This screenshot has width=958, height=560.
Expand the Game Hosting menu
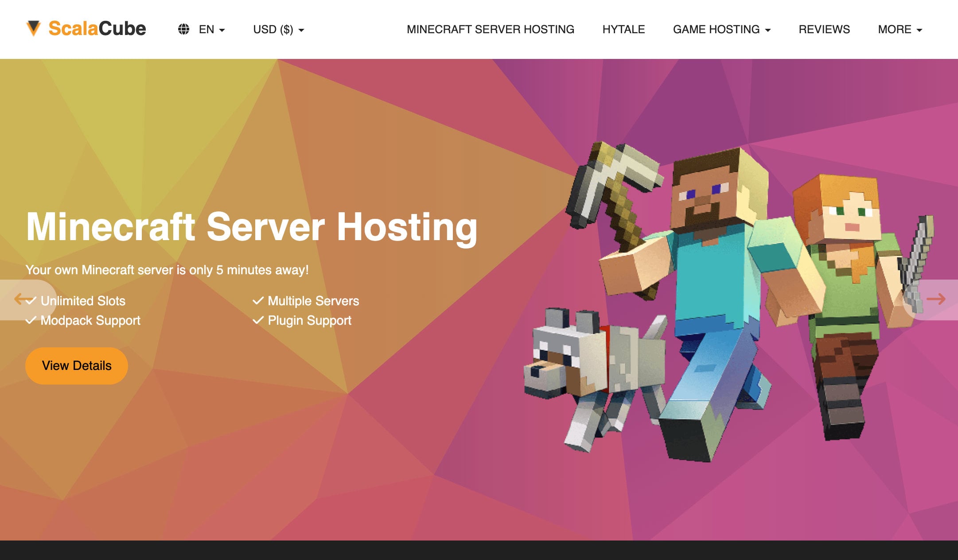click(722, 30)
